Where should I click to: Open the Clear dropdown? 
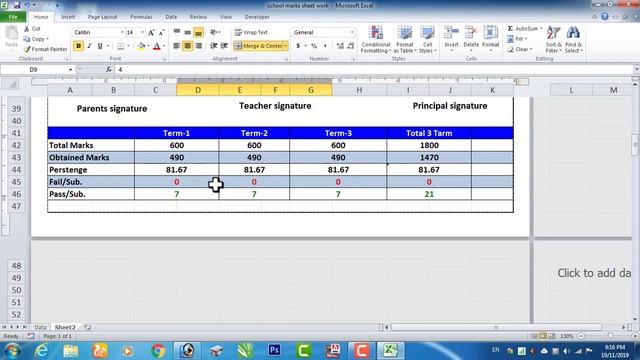pos(520,49)
